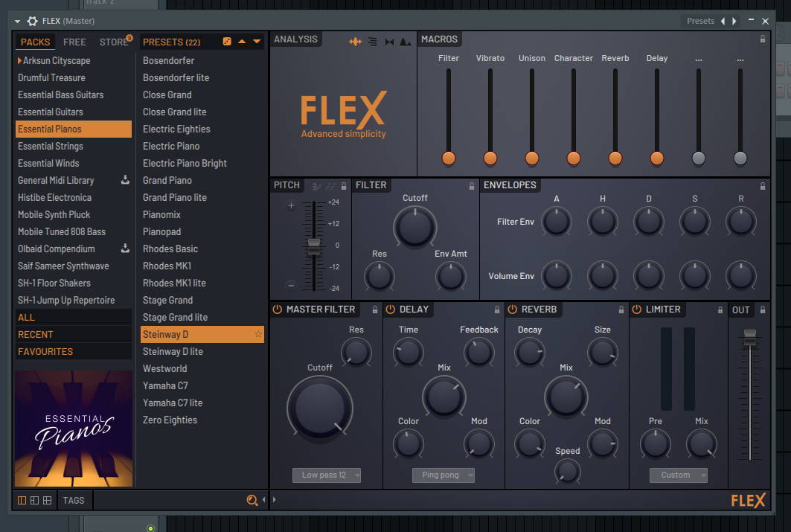Viewport: 791px width, 532px height.
Task: Select the two-panel browser layout icon
Action: click(x=34, y=500)
